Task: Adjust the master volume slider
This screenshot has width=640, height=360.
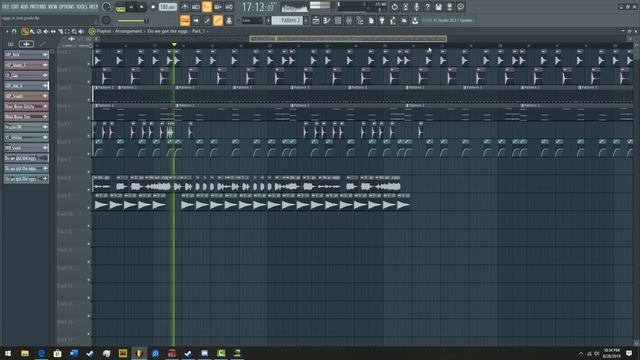Action: 132,21
